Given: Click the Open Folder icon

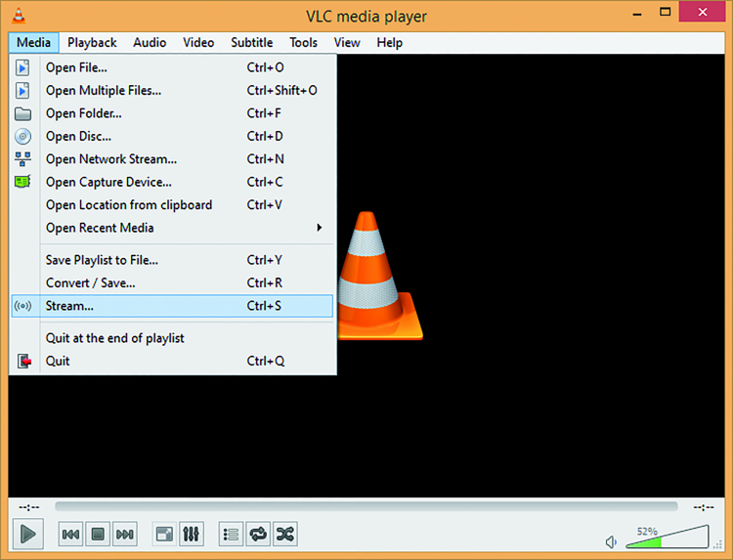Looking at the screenshot, I should [22, 113].
